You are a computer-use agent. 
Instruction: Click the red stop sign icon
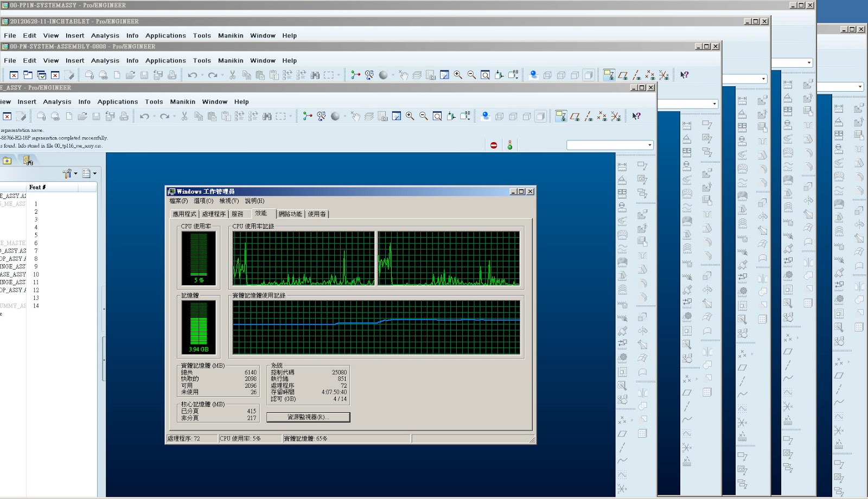click(494, 145)
